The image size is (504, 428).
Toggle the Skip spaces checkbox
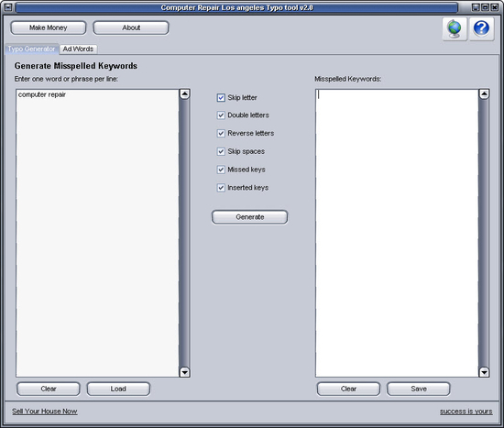(x=221, y=151)
